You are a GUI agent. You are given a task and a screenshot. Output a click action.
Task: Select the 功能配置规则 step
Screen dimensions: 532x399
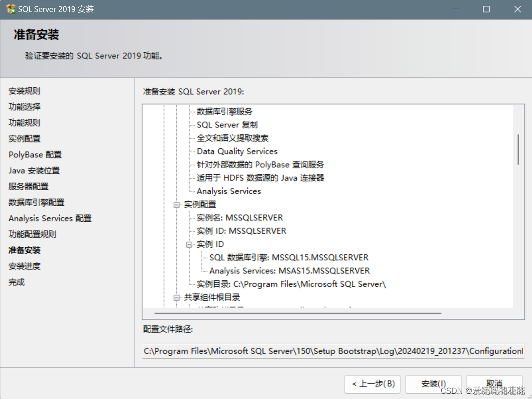pyautogui.click(x=32, y=234)
